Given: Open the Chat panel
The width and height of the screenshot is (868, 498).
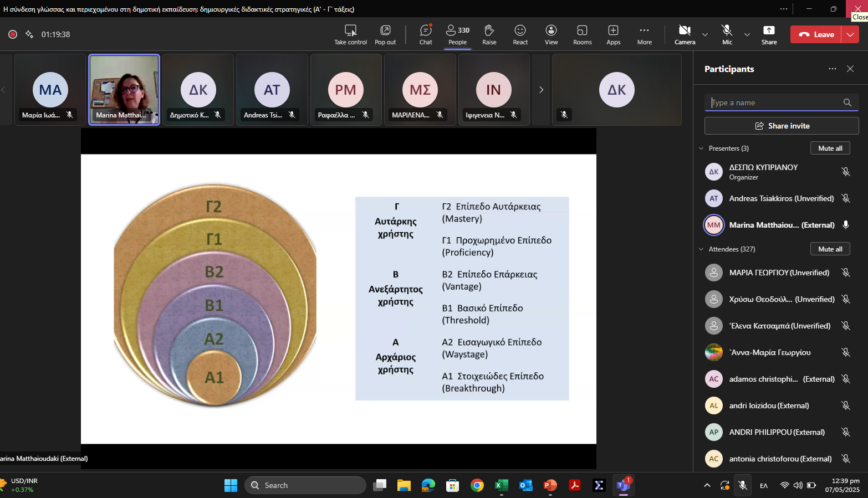Looking at the screenshot, I should [425, 34].
